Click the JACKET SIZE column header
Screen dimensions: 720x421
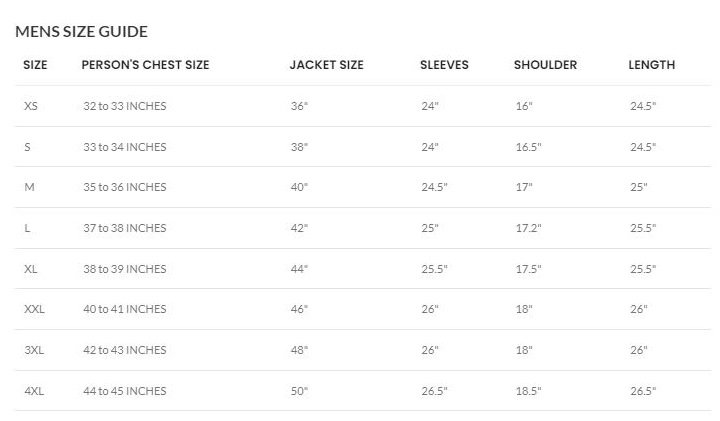tap(326, 65)
